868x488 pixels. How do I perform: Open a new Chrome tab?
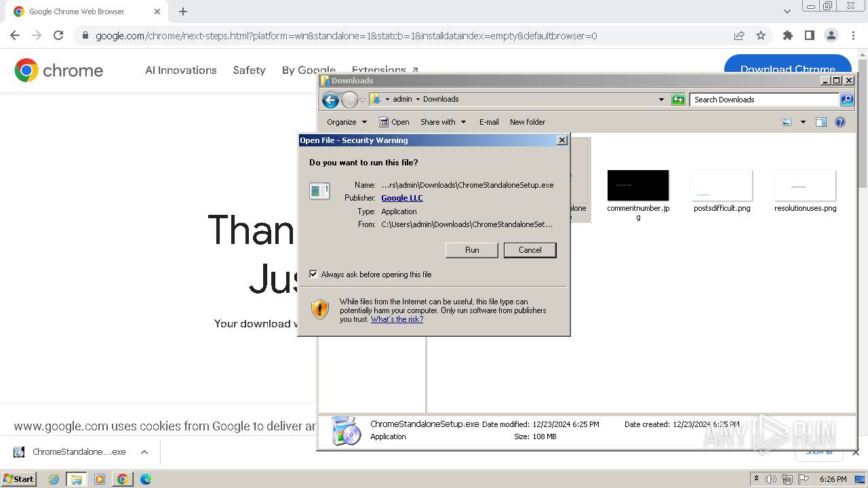point(183,12)
